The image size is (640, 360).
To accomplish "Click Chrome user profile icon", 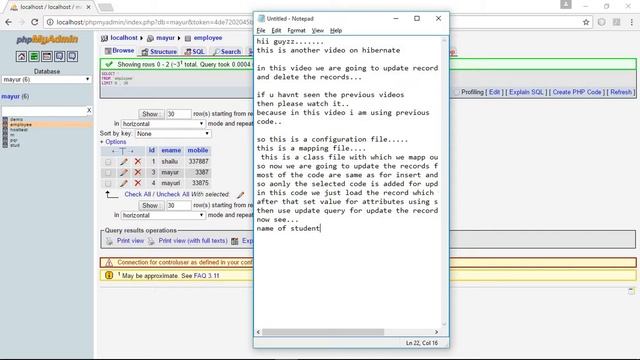I will coord(566,4).
